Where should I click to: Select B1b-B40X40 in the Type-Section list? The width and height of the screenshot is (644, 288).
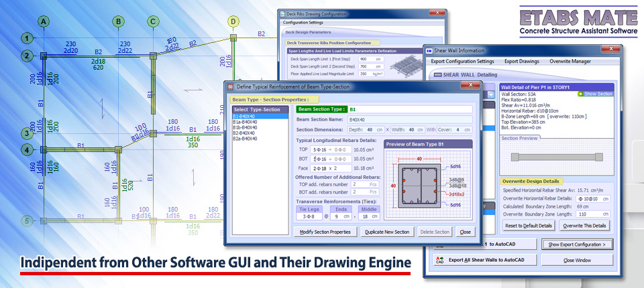(261, 127)
